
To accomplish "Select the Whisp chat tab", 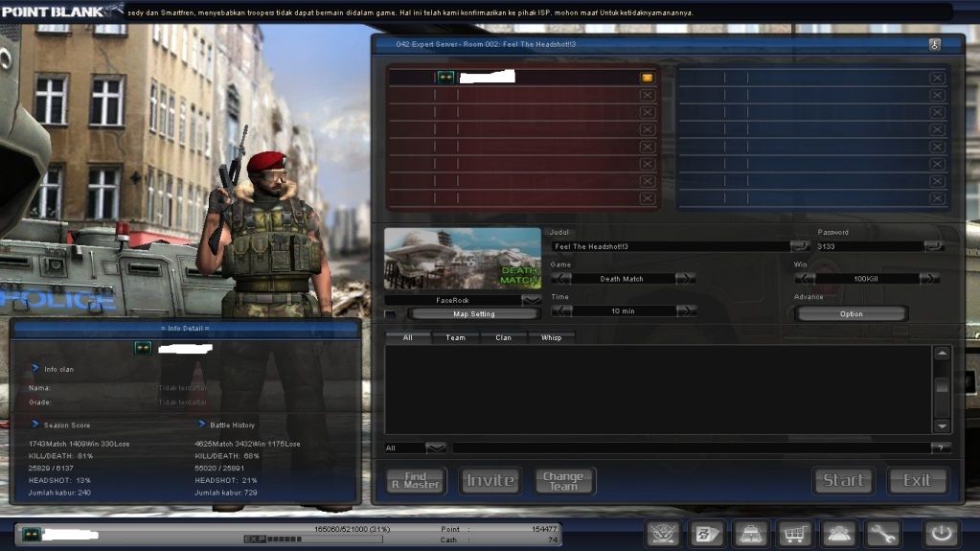I will 551,337.
